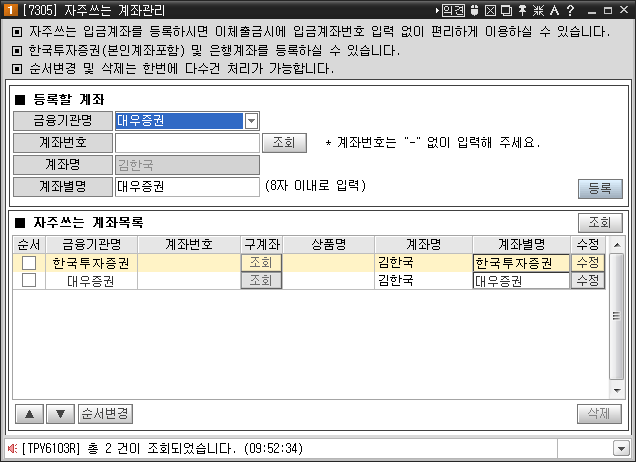
Task: Minimize the 자주쓰는 계좌관리 window
Action: click(592, 11)
